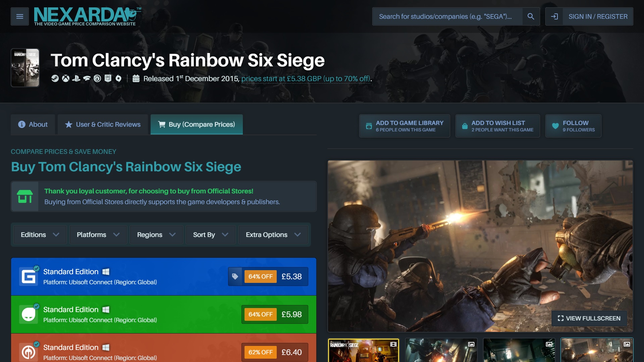644x362 pixels.
Task: Expand the Editions dropdown filter
Action: point(39,234)
